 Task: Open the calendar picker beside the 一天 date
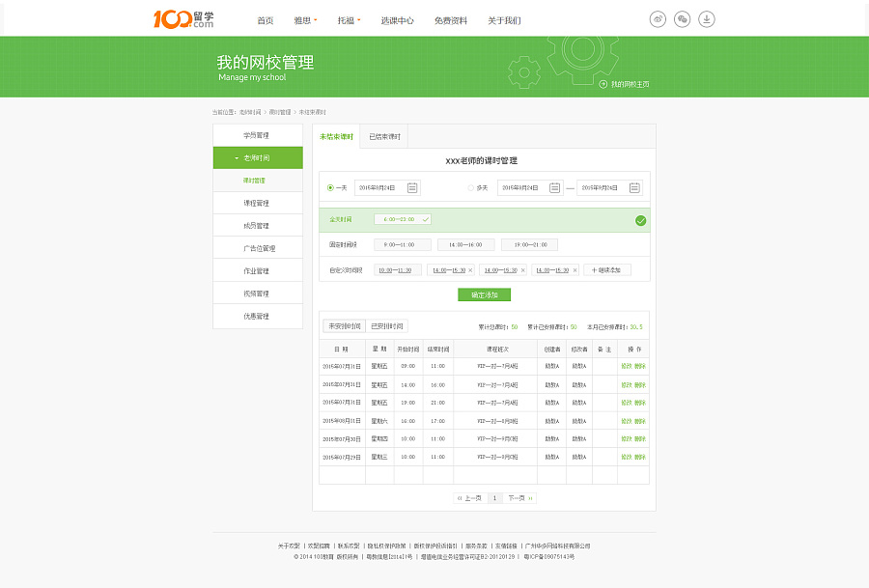click(x=411, y=187)
